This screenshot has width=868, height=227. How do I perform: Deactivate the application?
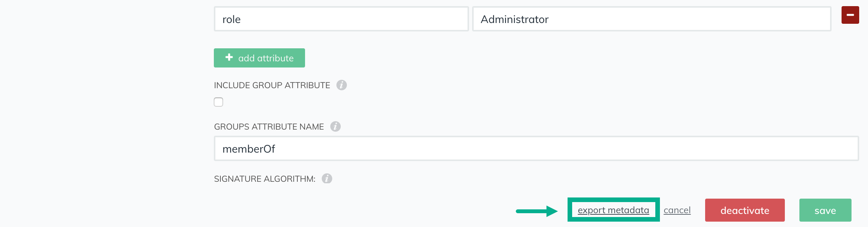745,210
